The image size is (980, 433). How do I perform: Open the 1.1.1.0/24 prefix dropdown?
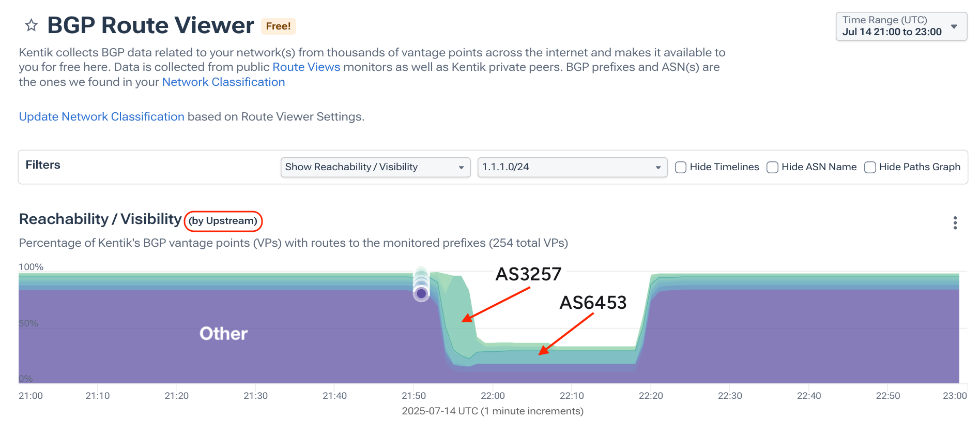point(572,167)
